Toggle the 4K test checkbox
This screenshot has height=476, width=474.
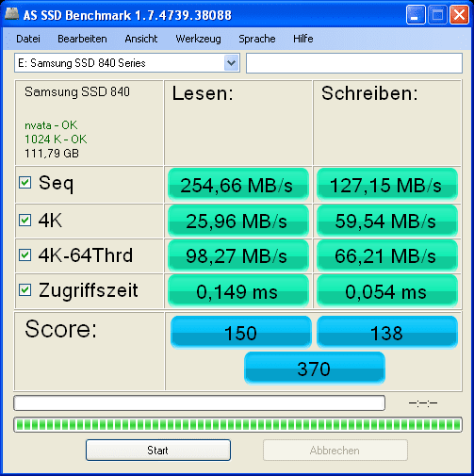[25, 221]
